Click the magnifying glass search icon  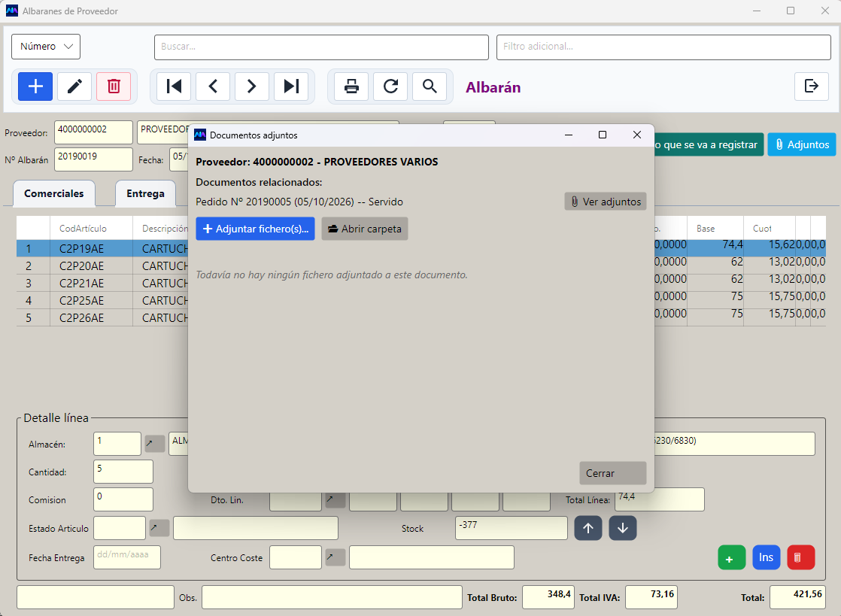click(430, 86)
